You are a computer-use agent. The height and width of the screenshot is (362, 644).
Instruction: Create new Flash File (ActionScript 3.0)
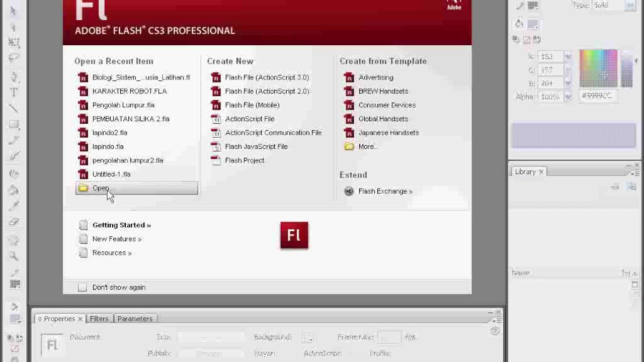point(267,77)
